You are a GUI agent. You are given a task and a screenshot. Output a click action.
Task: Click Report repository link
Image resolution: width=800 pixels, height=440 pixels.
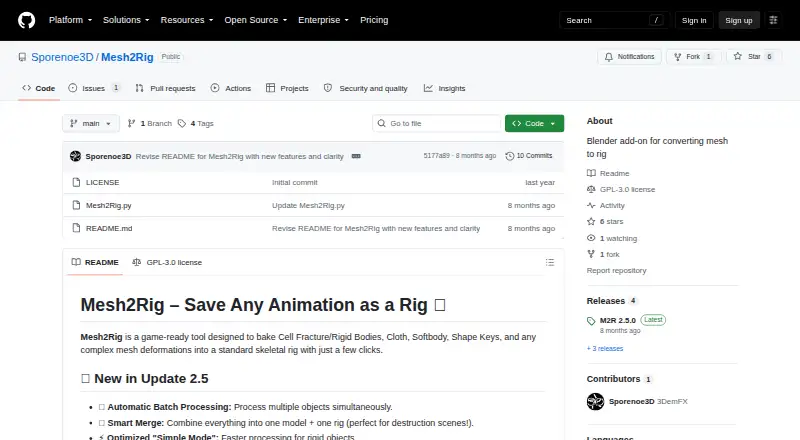(x=616, y=271)
